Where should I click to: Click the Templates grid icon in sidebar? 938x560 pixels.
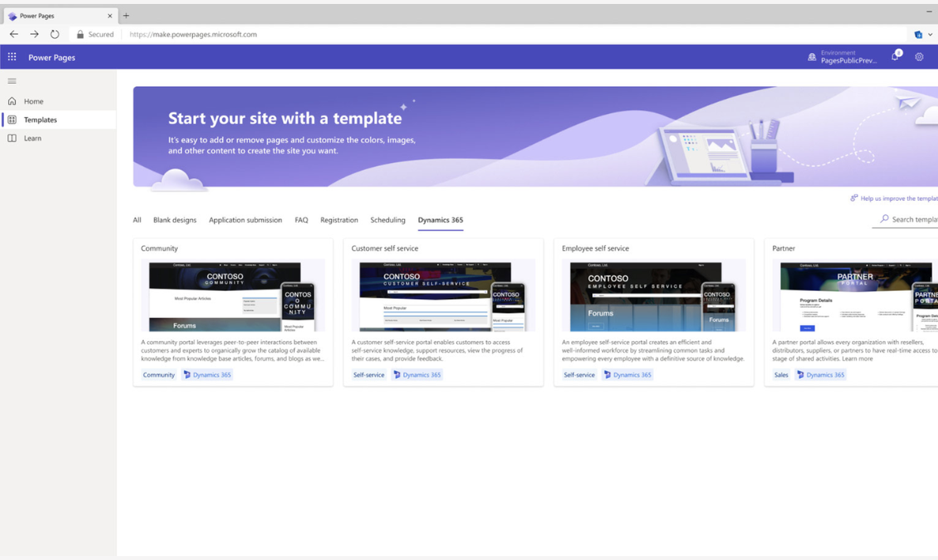12,119
